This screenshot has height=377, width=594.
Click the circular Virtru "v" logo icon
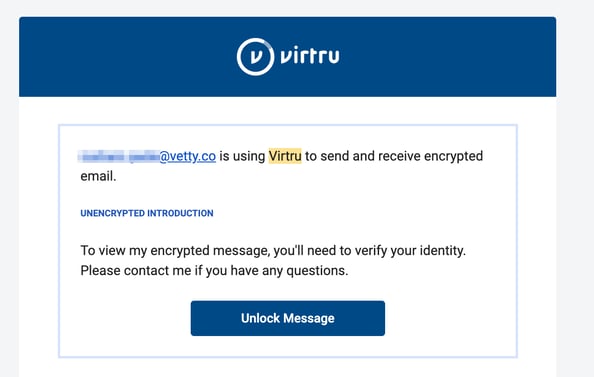255,56
